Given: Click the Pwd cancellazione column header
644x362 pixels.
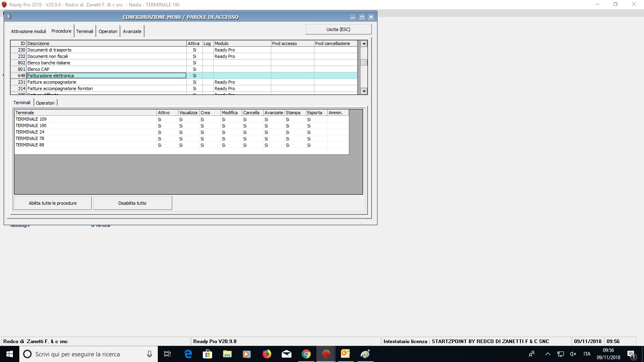Looking at the screenshot, I should pos(335,43).
